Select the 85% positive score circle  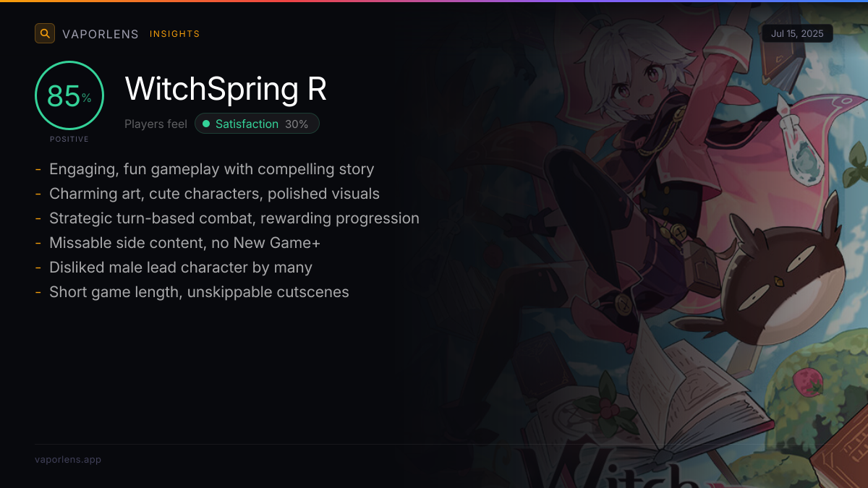69,95
